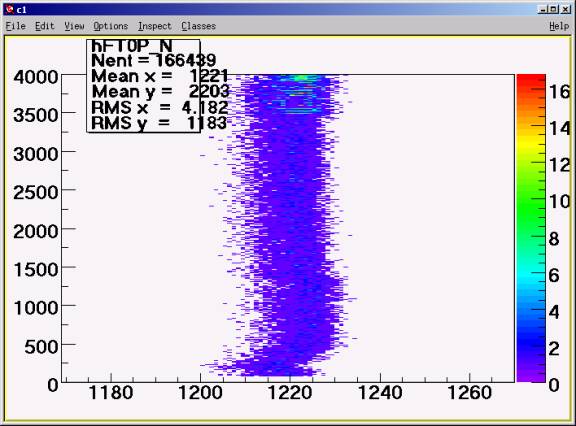Open the Classes menu

tap(198, 26)
